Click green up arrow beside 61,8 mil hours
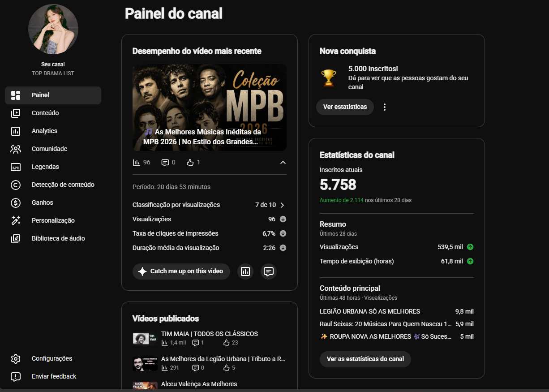 point(470,261)
